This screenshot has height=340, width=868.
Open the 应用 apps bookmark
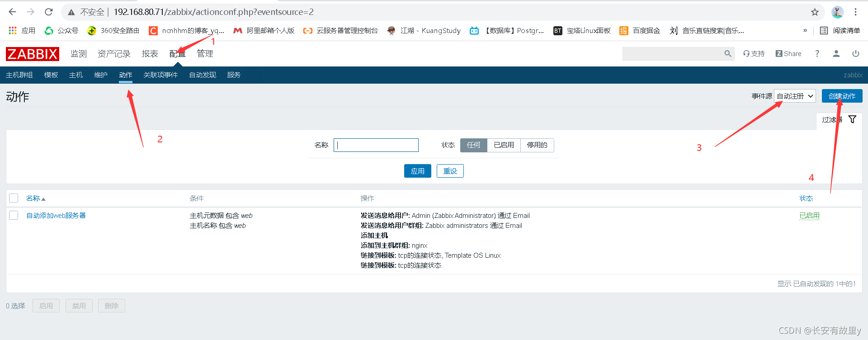click(22, 30)
